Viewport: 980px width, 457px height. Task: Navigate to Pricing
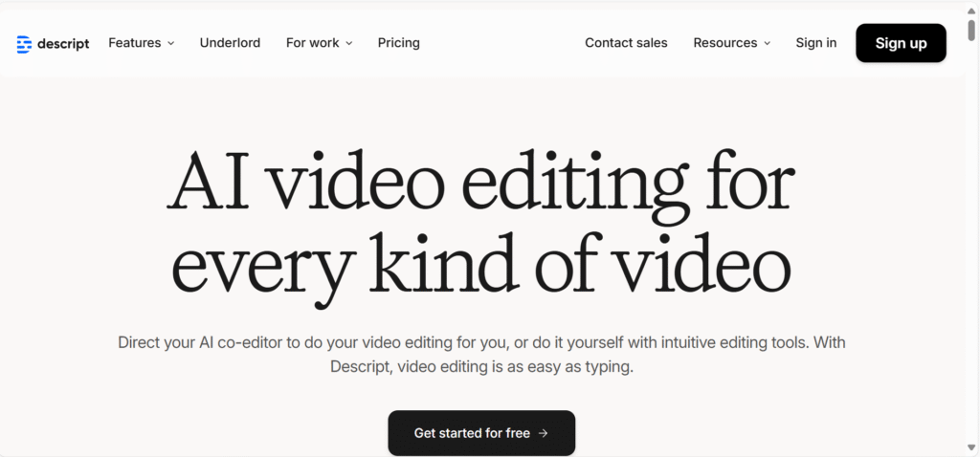[x=398, y=43]
